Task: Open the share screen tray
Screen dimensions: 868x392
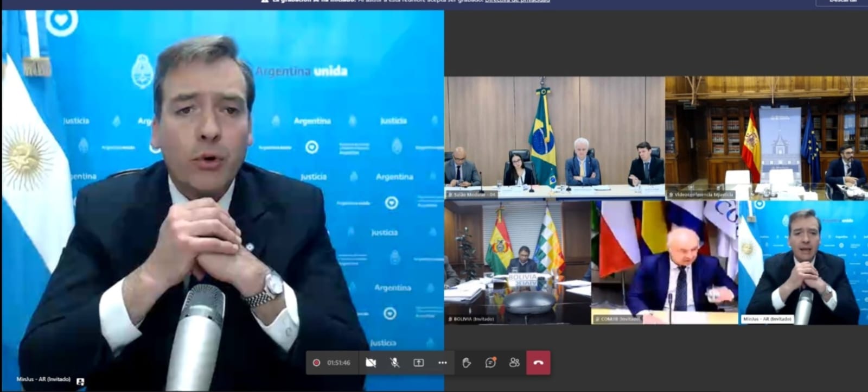Action: 419,363
